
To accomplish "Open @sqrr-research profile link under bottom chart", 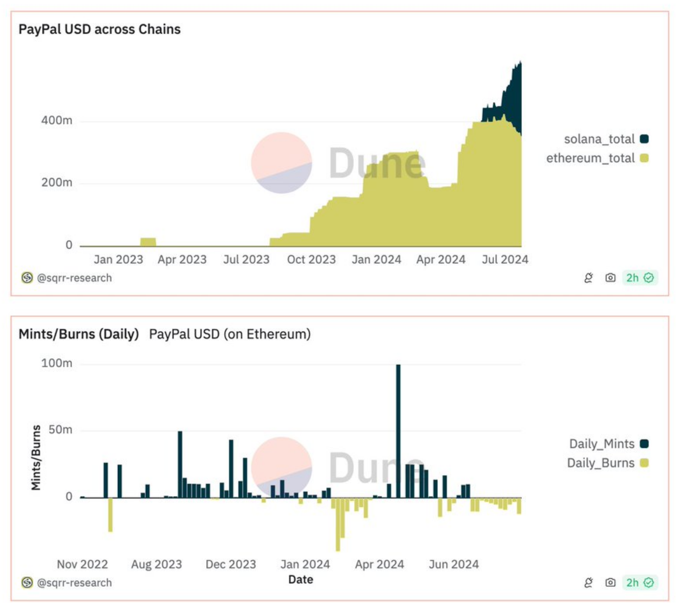I will [74, 583].
